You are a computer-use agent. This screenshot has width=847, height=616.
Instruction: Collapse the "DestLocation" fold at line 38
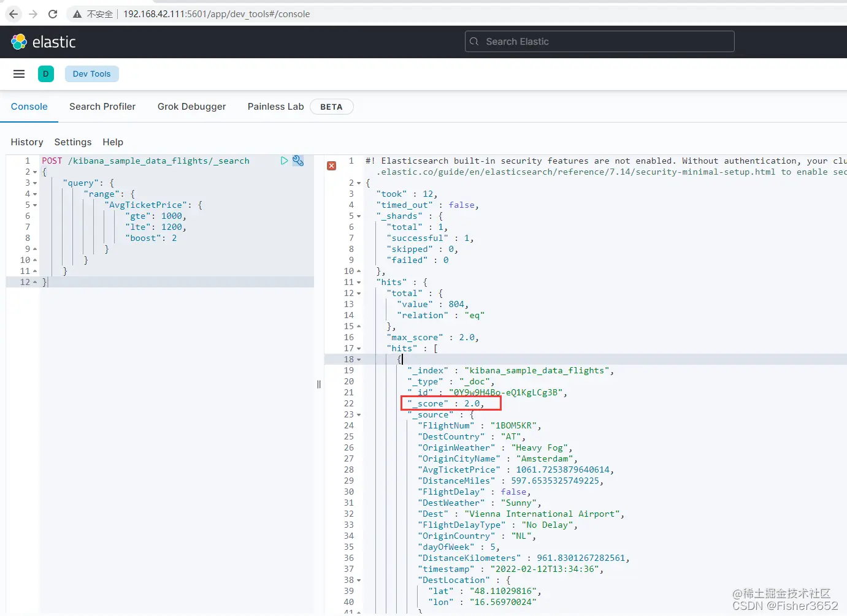(x=359, y=580)
